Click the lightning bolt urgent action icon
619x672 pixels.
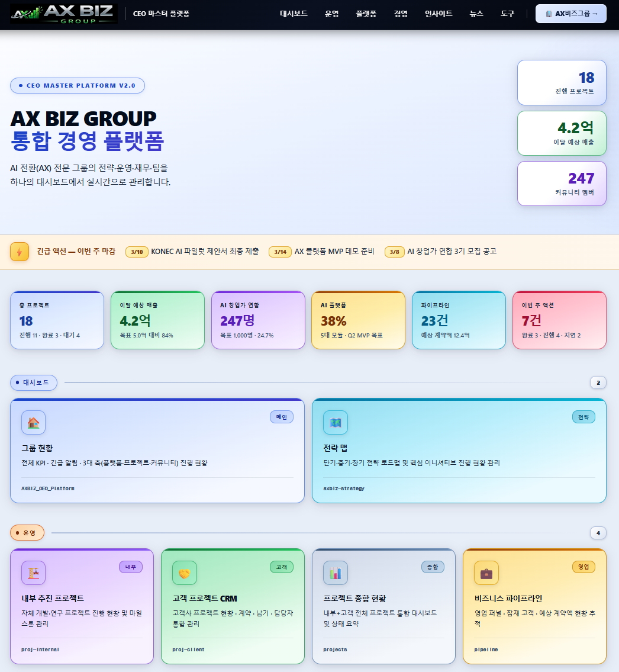coord(20,252)
